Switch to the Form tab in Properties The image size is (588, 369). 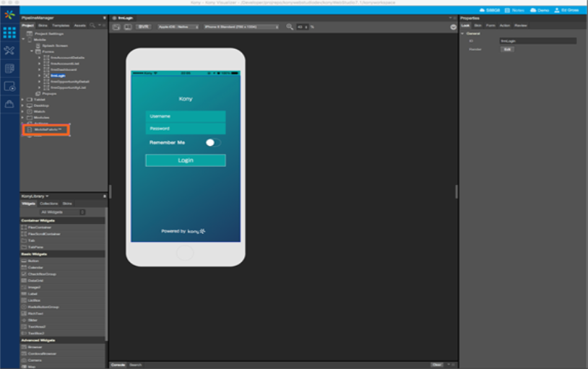coord(490,25)
